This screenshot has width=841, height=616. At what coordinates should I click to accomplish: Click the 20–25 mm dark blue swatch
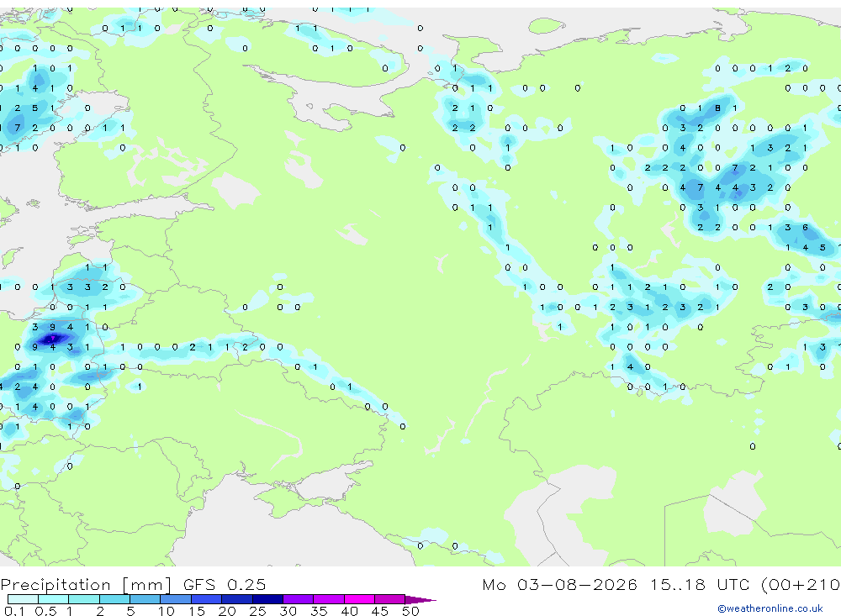(237, 599)
